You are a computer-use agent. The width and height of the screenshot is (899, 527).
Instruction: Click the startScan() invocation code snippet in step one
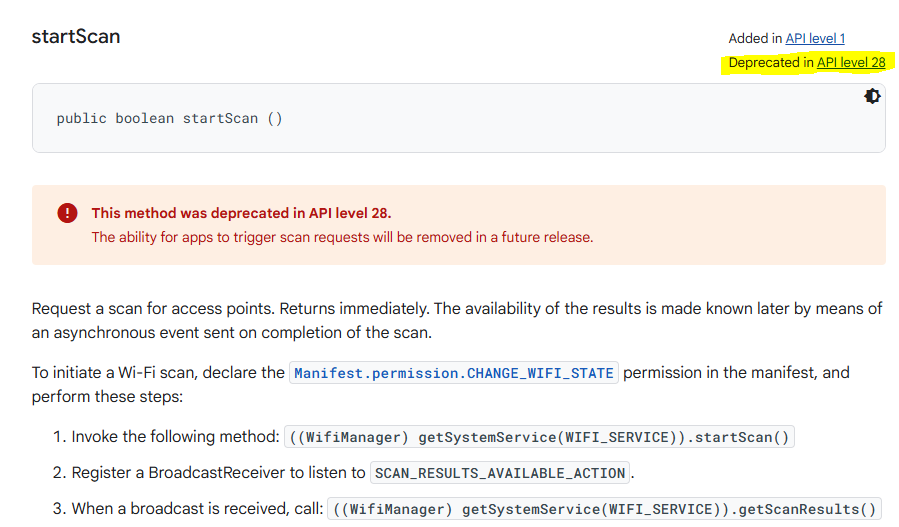point(540,437)
